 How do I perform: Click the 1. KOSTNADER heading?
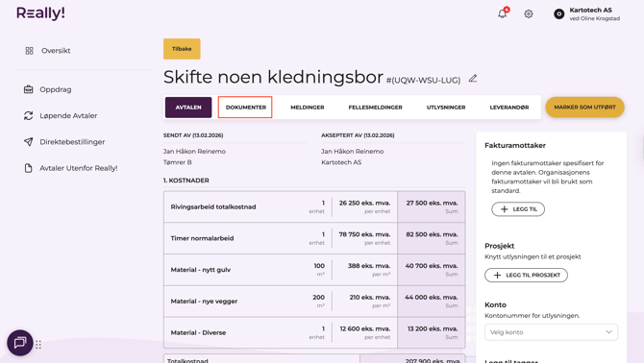click(186, 181)
